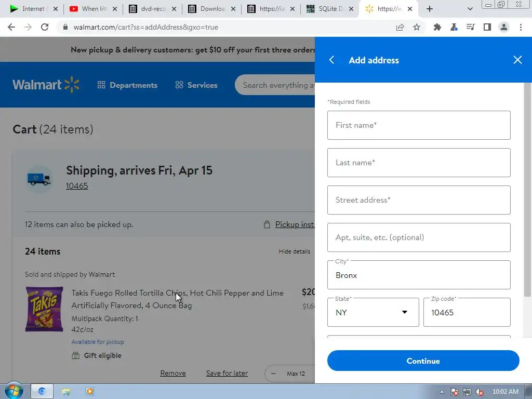Image resolution: width=532 pixels, height=399 pixels.
Task: Click the 10465 zip code link
Action: tap(77, 186)
